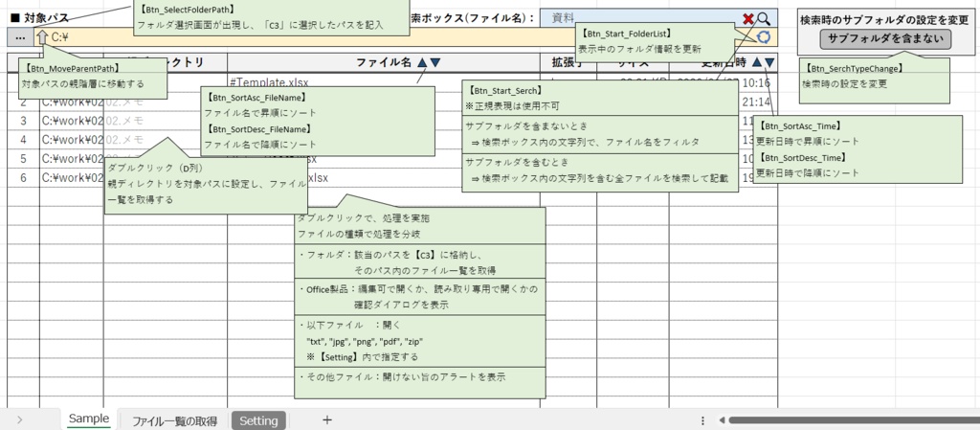Click the 検索時のサブフォルダの設定を変更 heading
980x430 pixels.
click(884, 19)
